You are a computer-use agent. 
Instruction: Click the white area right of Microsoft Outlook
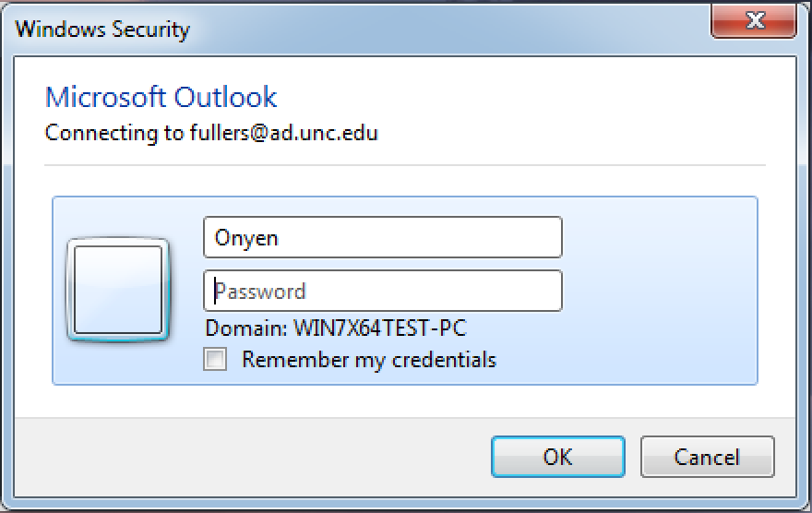[x=518, y=97]
